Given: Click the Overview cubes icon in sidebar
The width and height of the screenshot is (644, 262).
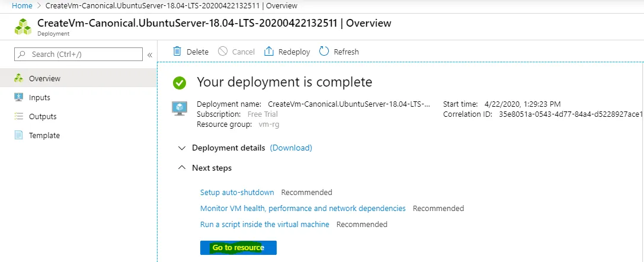Looking at the screenshot, I should (18, 78).
